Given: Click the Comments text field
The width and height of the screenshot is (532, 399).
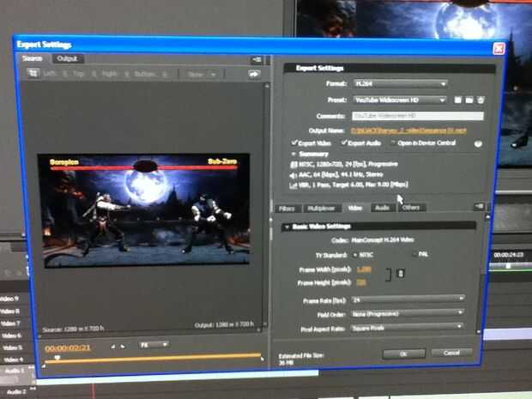Looking at the screenshot, I should (x=418, y=116).
